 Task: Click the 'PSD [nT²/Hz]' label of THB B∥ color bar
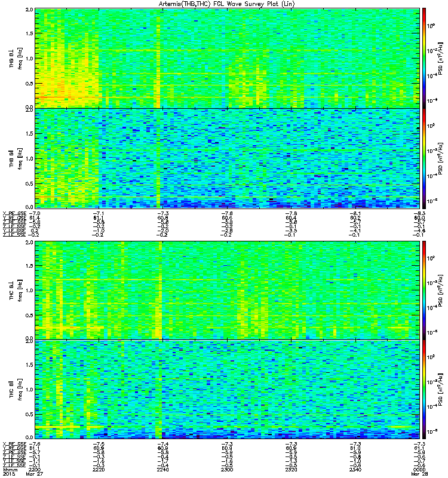(440, 158)
